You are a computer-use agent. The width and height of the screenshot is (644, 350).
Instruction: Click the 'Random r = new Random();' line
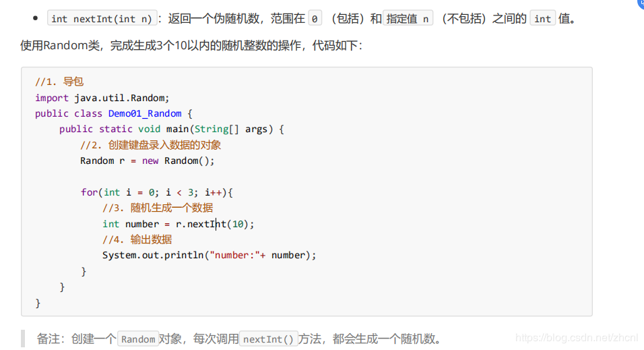(x=147, y=161)
